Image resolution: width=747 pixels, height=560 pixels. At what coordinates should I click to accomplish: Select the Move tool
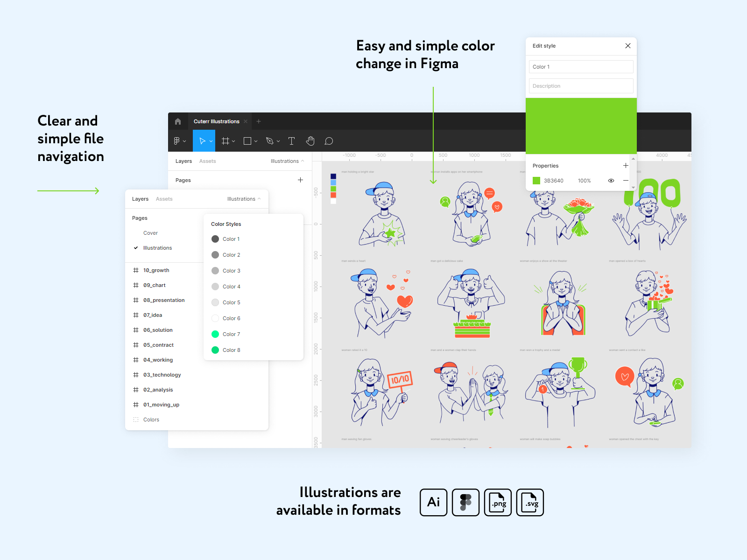tap(202, 141)
